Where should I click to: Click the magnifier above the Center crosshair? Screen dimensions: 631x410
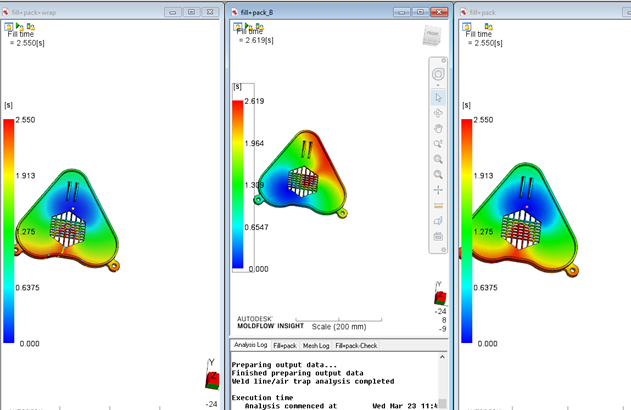[x=438, y=174]
